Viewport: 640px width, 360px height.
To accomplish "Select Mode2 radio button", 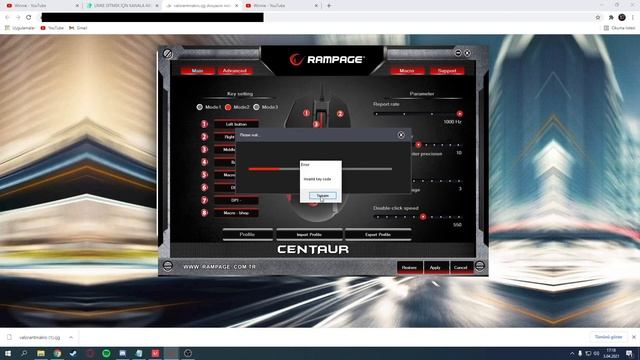I will click(x=228, y=107).
